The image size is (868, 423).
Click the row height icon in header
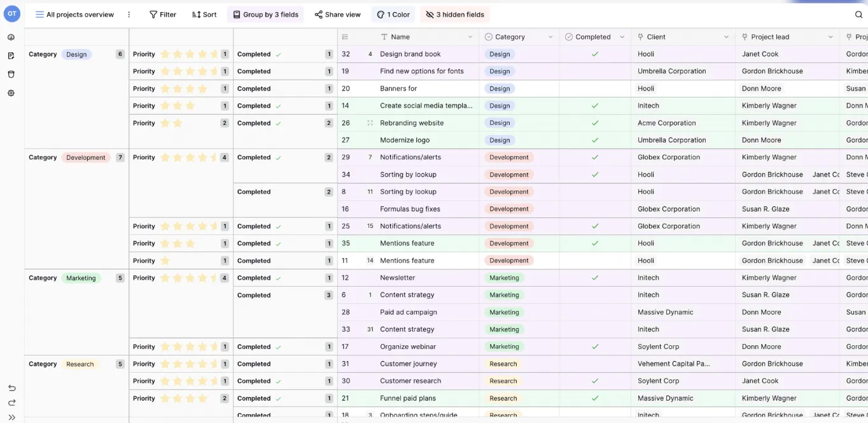345,37
